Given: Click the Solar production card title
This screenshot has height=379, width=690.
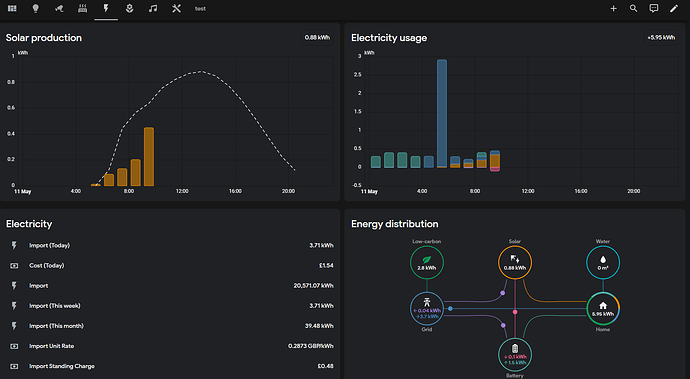Looking at the screenshot, I should click(x=44, y=38).
